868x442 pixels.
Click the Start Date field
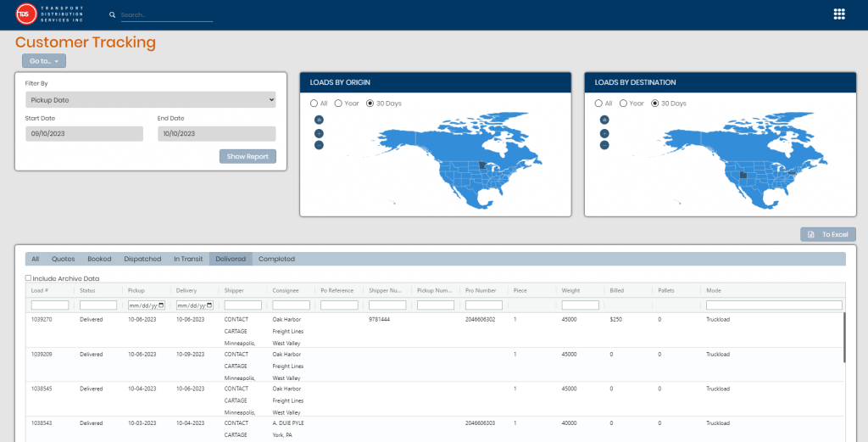(x=84, y=133)
